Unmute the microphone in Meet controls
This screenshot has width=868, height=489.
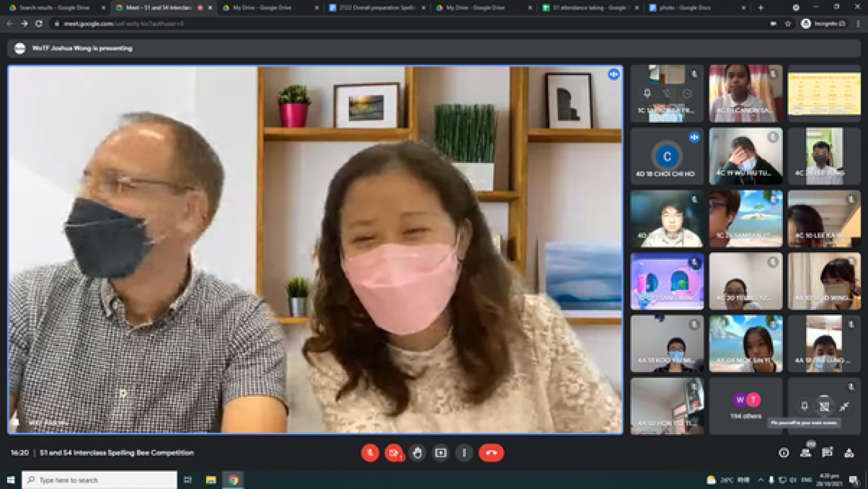click(x=370, y=453)
